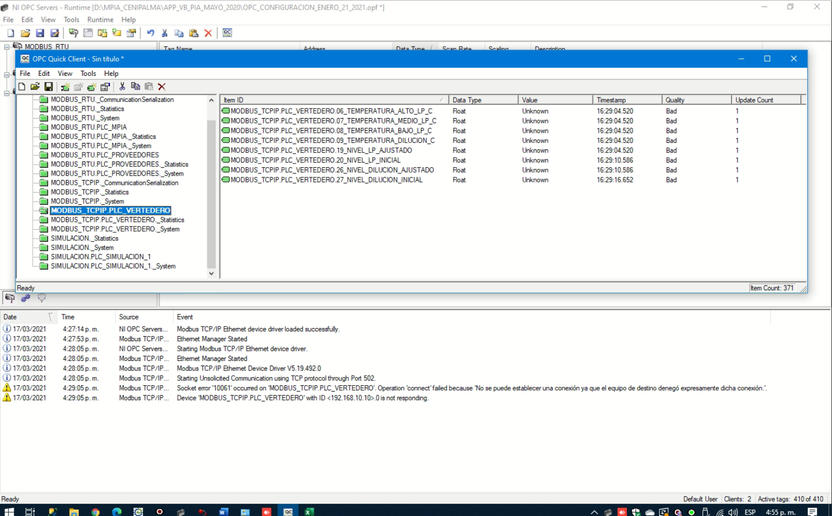Open Chrome from the taskbar
The width and height of the screenshot is (832, 516).
click(95, 511)
